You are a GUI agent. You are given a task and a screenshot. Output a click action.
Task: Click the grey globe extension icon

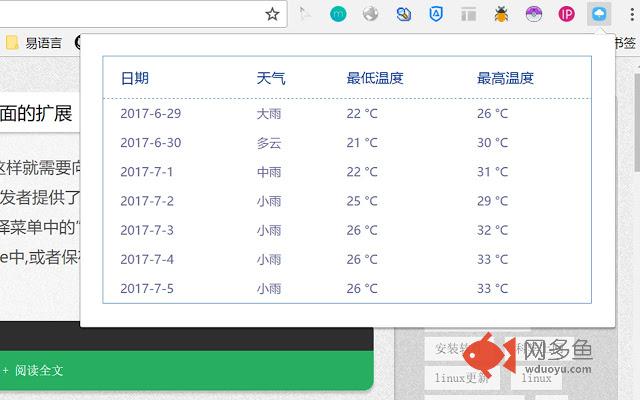point(371,14)
